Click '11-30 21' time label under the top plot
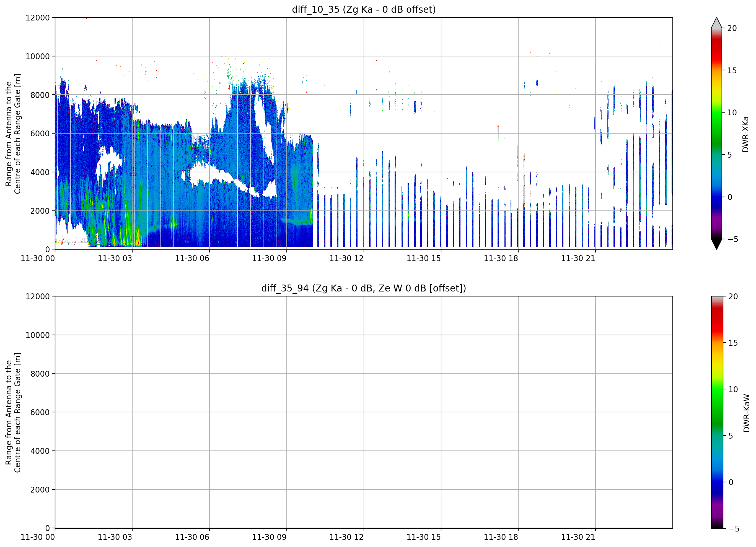Image resolution: width=756 pixels, height=547 pixels. click(x=578, y=259)
